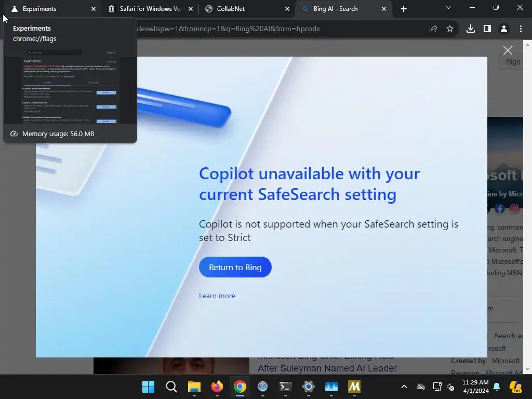Open the clock showing 11:29 AM
Viewport: 532px width, 399px height.
coord(475,387)
